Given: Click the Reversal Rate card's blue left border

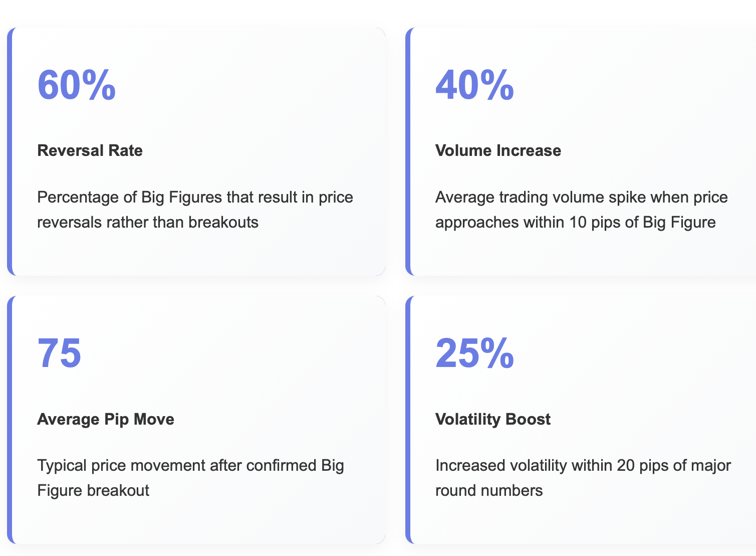Looking at the screenshot, I should click(x=10, y=151).
